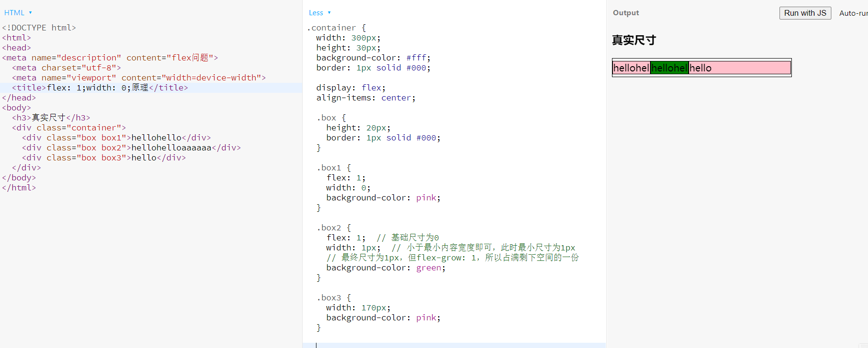This screenshot has height=348, width=868.
Task: Click the Output panel label
Action: [626, 13]
